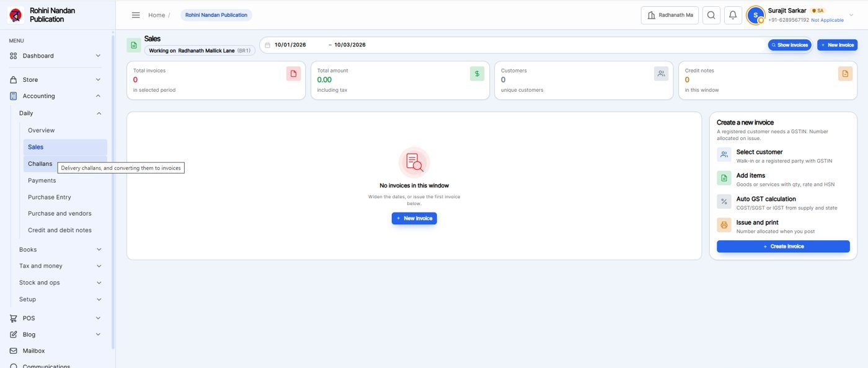The height and width of the screenshot is (368, 868).
Task: Open the notifications bell icon
Action: click(x=733, y=15)
